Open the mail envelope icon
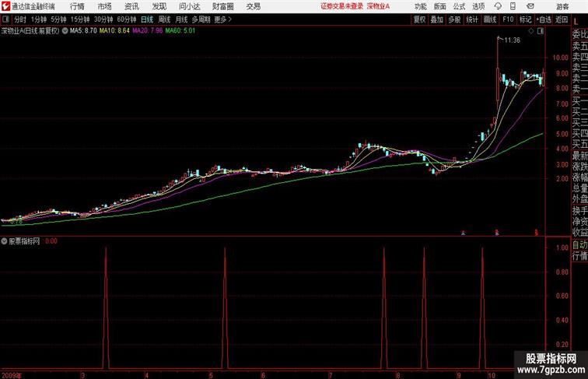 point(530,6)
